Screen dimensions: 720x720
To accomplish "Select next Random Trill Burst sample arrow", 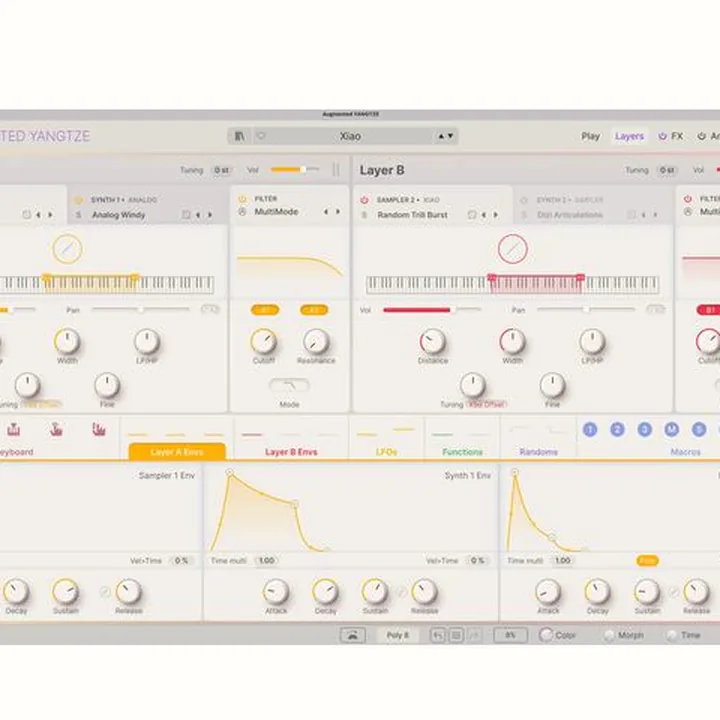I will click(495, 215).
